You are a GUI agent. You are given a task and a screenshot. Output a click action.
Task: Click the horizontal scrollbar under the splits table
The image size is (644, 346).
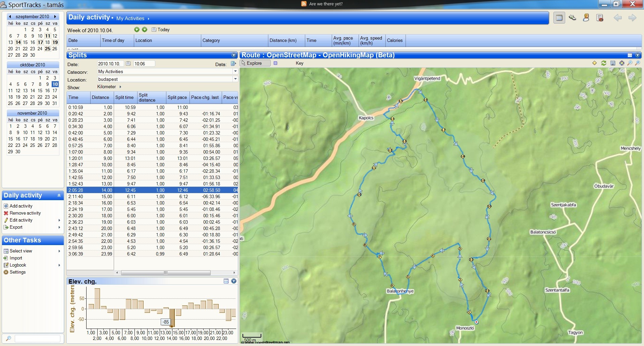[x=166, y=273]
